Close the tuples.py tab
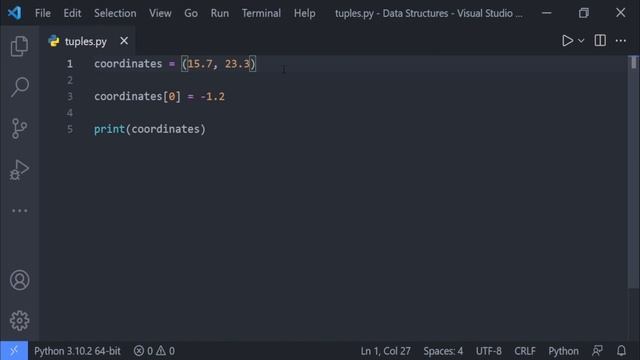640x360 pixels. pos(124,41)
